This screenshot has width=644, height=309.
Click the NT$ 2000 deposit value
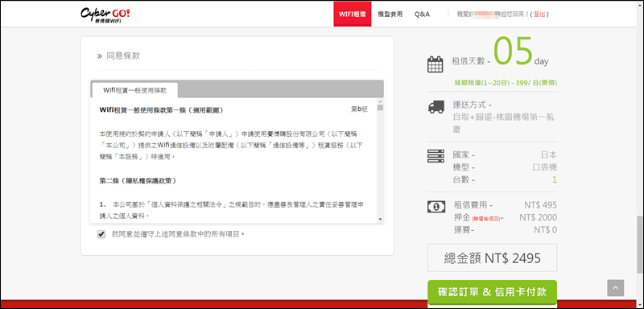coord(538,217)
